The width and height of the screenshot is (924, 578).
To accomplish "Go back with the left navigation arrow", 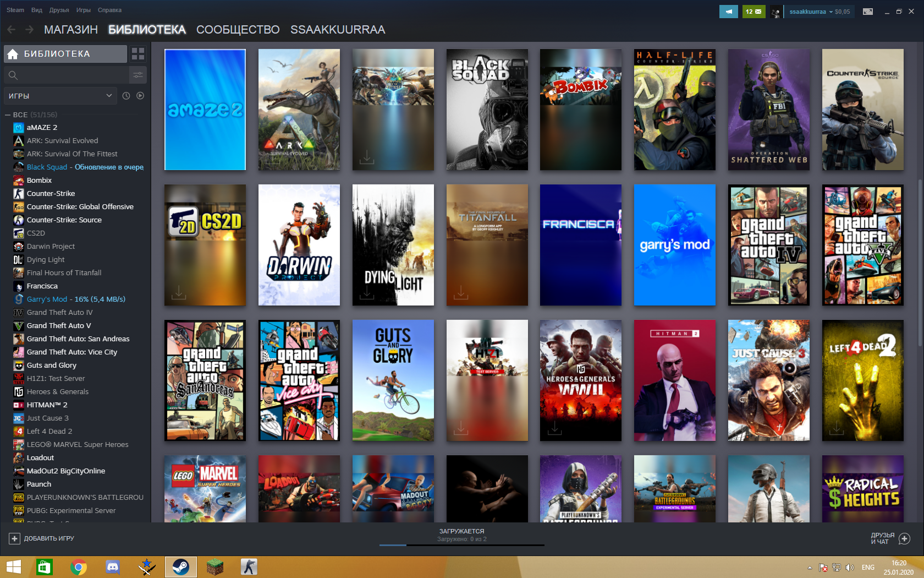I will 12,29.
